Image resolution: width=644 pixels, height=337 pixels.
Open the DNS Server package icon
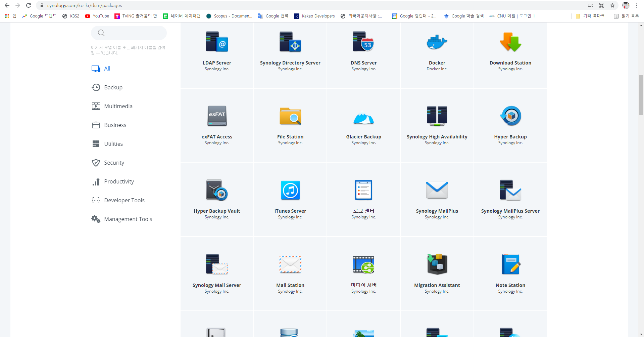[363, 42]
